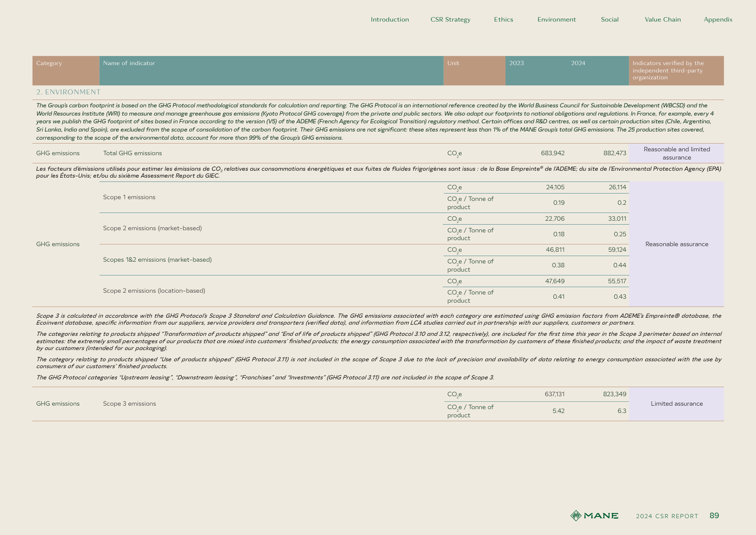Open the Appendix section
The image size is (756, 535).
point(718,19)
